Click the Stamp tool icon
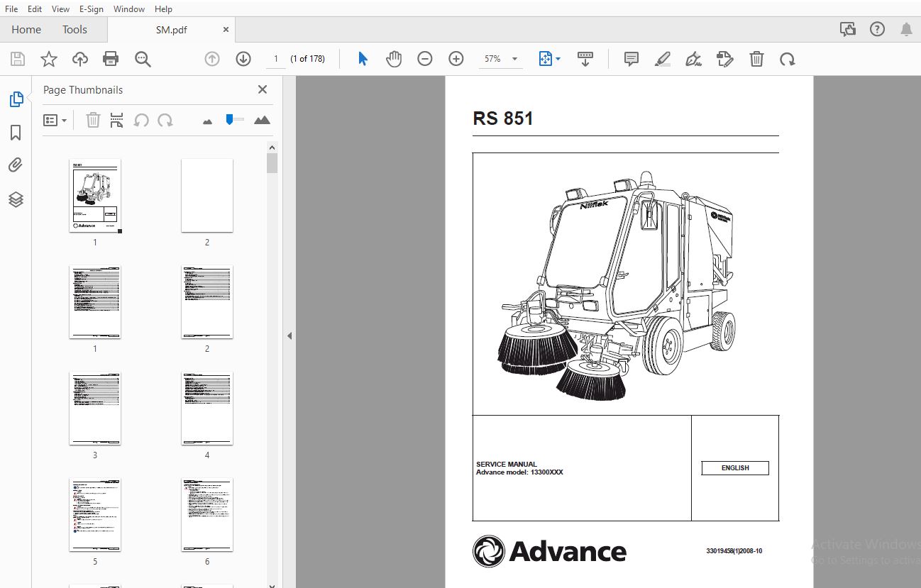Viewport: 921px width, 588px height. (725, 59)
